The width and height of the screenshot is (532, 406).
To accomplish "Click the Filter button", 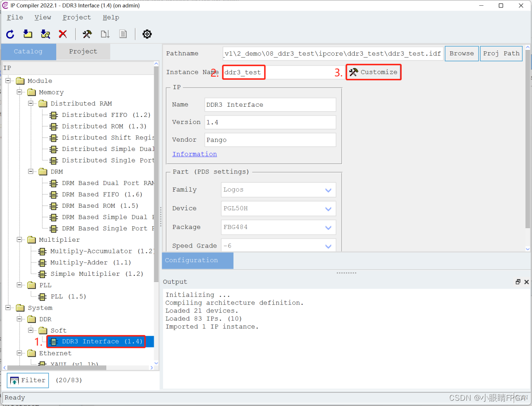I will pyautogui.click(x=27, y=380).
